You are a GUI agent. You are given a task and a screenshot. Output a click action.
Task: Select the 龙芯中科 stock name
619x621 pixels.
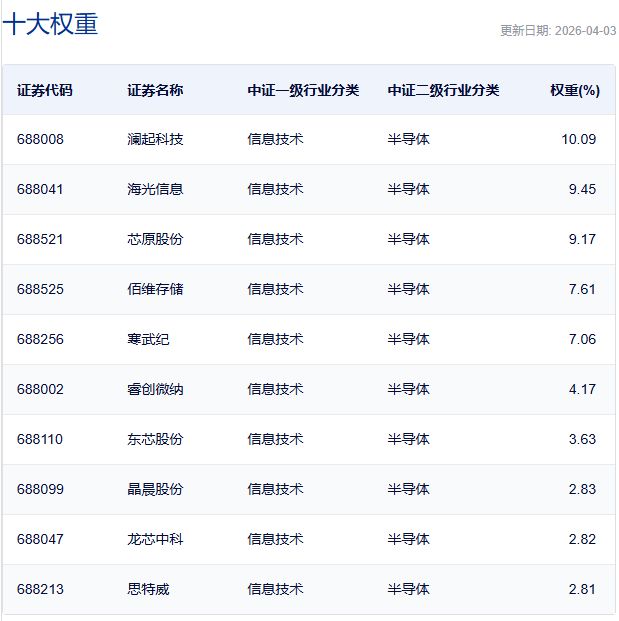point(155,539)
